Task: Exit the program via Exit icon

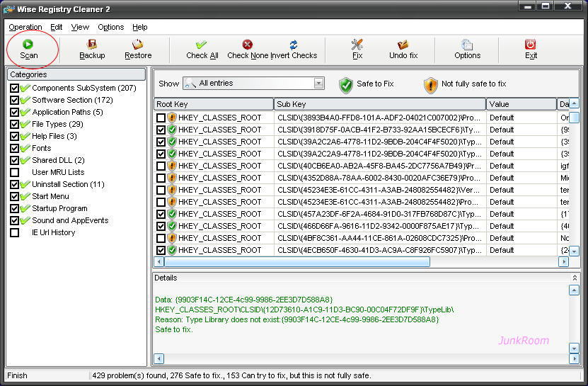Action: point(530,45)
